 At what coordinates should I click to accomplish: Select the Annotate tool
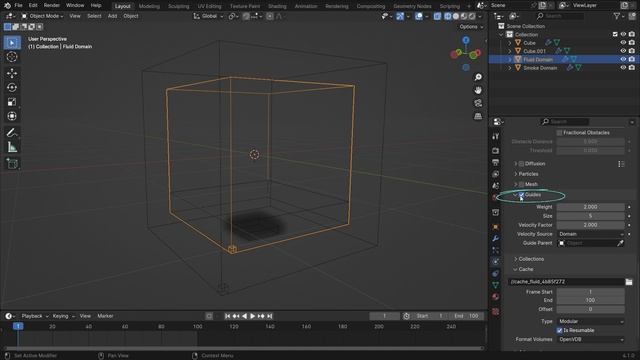[12, 133]
